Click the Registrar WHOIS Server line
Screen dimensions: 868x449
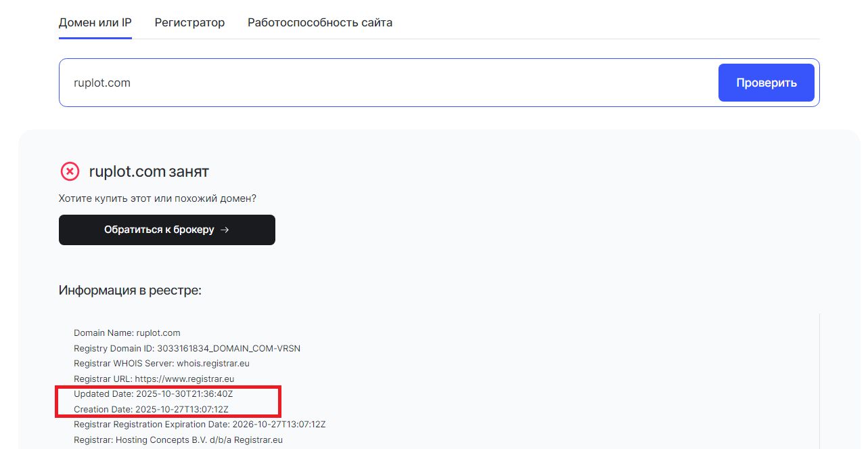coord(162,363)
